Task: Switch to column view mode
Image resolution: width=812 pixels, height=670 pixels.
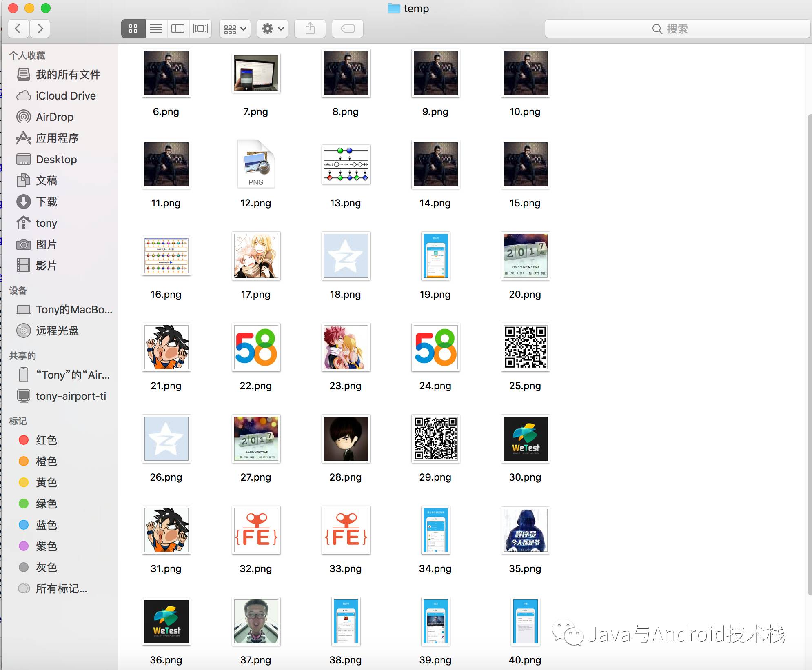Action: point(178,29)
